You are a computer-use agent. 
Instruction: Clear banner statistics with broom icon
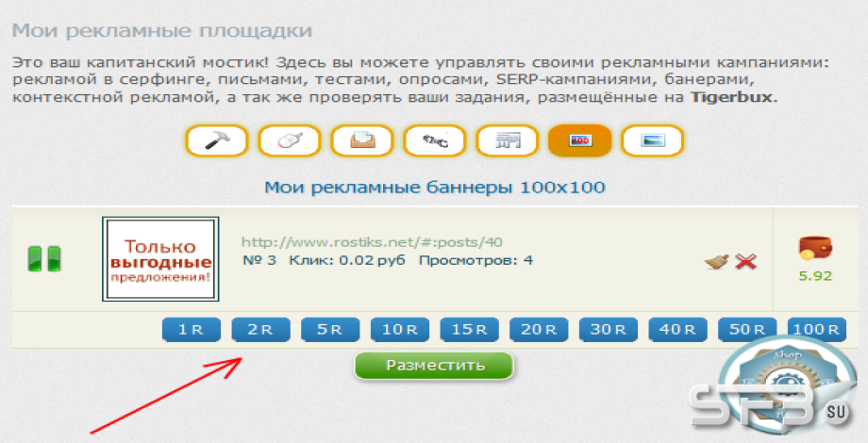pos(717,261)
